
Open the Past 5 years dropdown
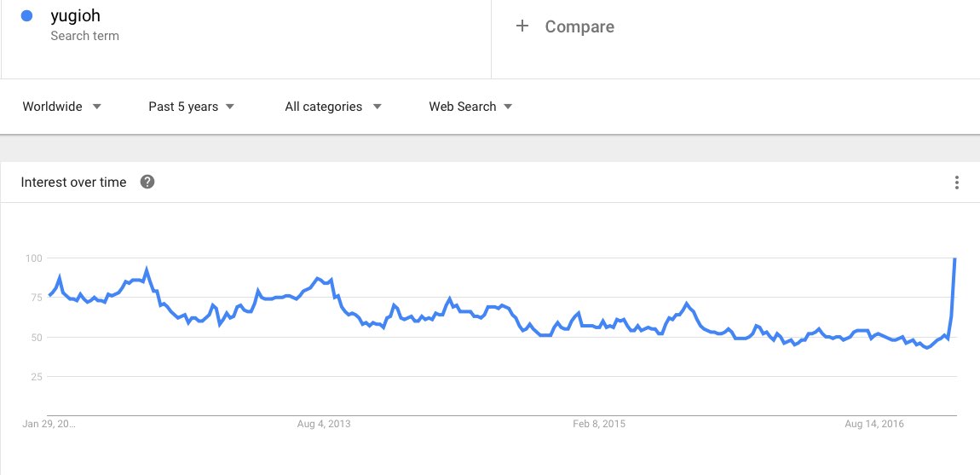pyautogui.click(x=191, y=107)
